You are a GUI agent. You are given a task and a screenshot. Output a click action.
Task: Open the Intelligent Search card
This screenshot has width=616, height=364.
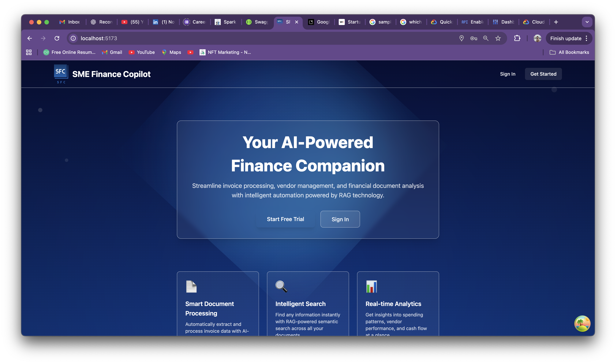(308, 303)
